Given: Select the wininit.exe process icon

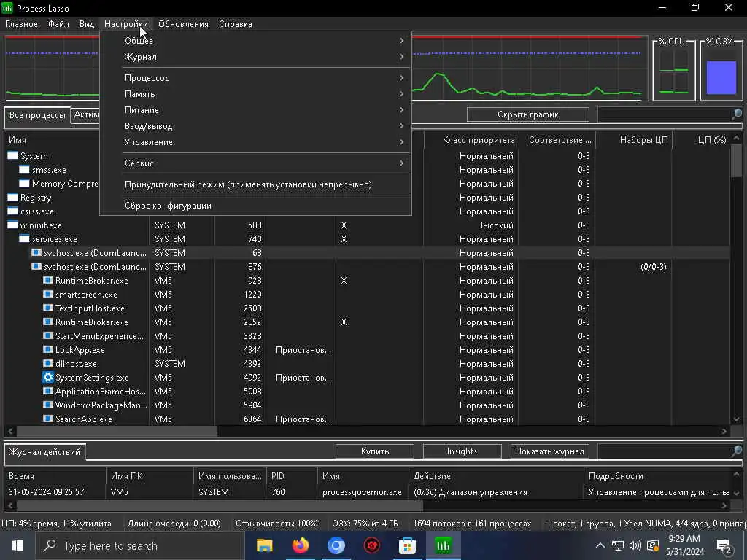Looking at the screenshot, I should coord(12,225).
